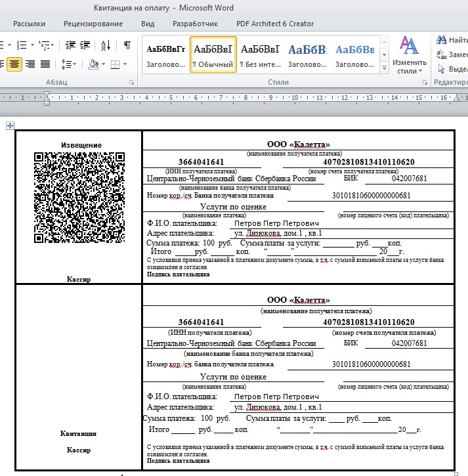The image size is (468, 476).
Task: Open Стили styles pane launcher
Action: [425, 82]
